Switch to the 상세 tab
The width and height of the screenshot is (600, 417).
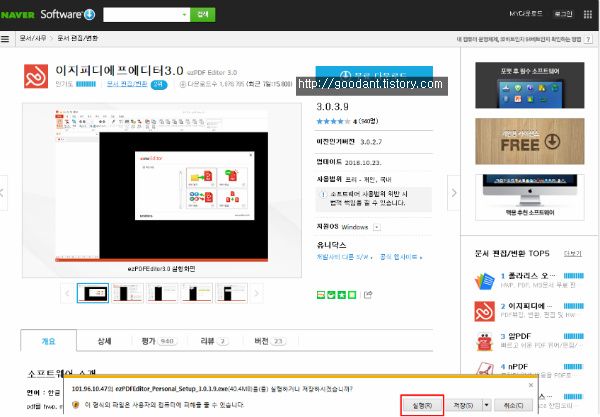[104, 341]
